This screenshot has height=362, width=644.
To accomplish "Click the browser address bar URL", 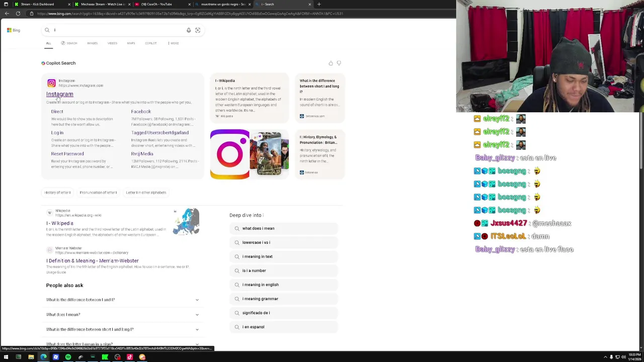I will (x=190, y=14).
